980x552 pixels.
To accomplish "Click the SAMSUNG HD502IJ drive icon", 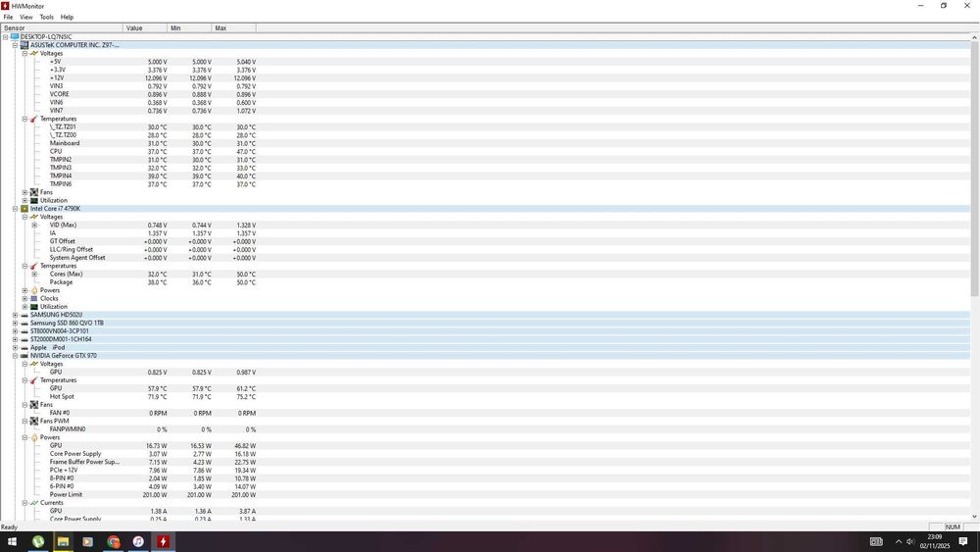I will pyautogui.click(x=24, y=315).
